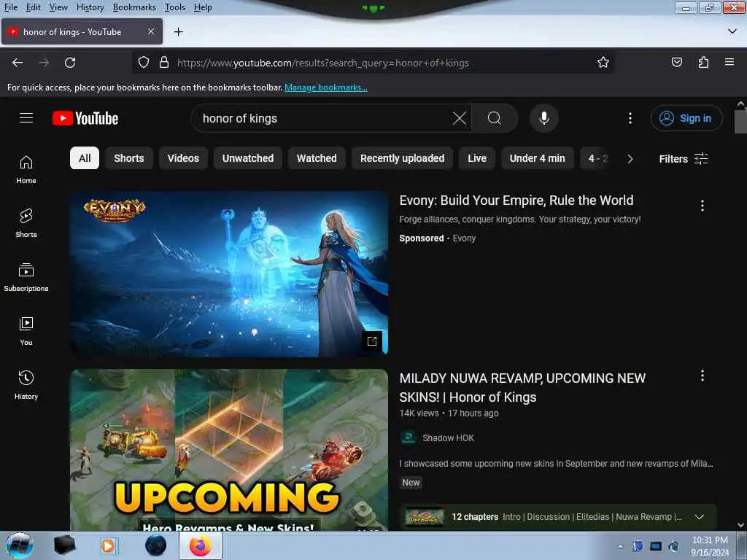Open Evony: Build Your Empire title
This screenshot has width=747, height=560.
click(x=516, y=200)
